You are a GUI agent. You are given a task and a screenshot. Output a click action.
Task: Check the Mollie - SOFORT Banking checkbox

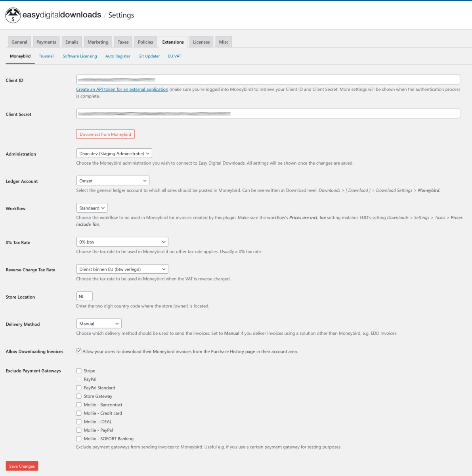coord(79,439)
